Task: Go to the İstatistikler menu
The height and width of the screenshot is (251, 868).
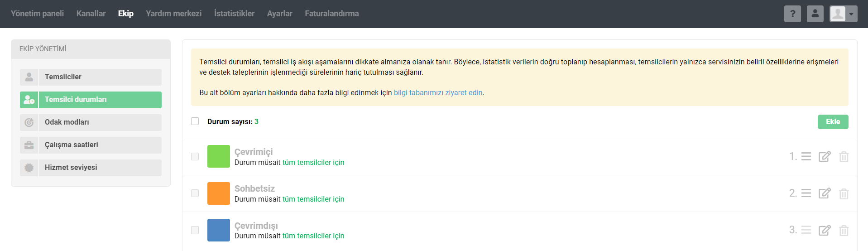Action: click(234, 14)
